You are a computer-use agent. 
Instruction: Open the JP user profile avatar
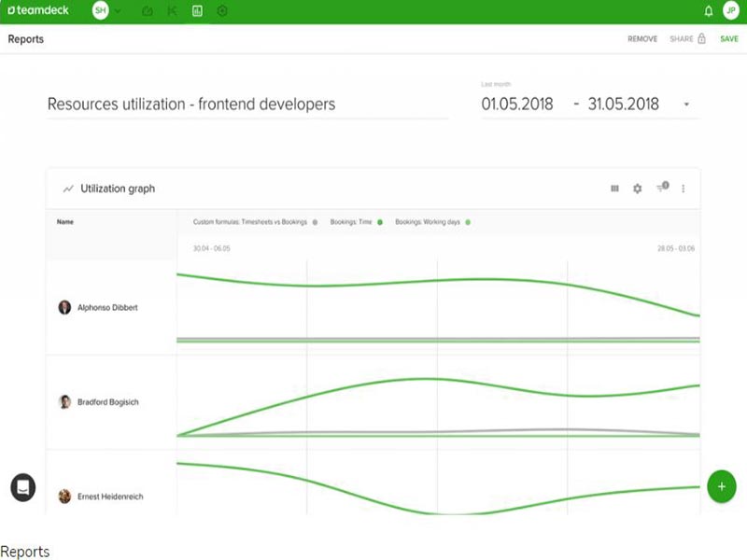tap(730, 12)
